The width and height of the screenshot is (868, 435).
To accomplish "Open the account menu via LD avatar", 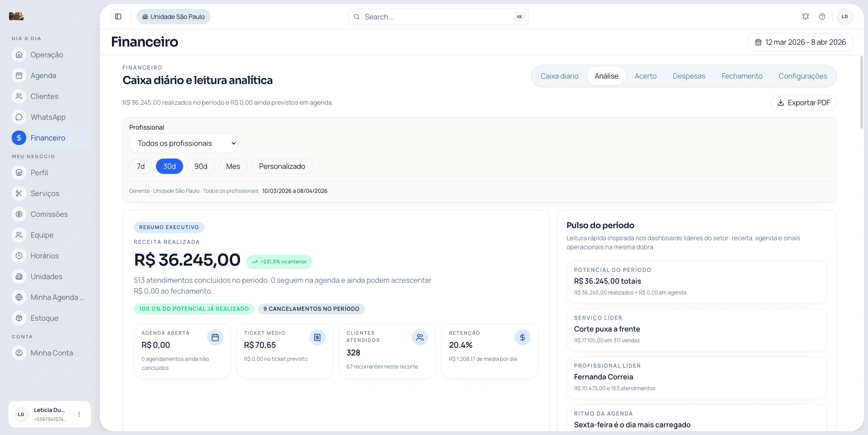I will point(844,16).
